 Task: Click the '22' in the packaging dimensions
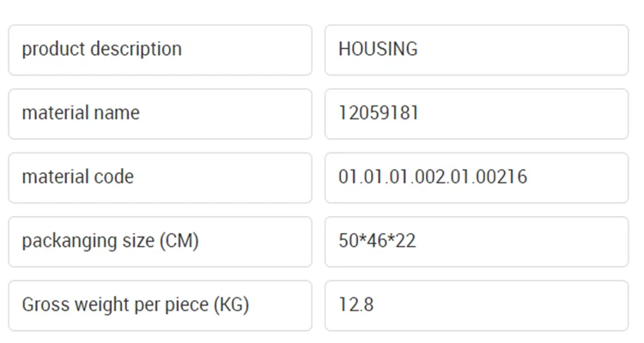pos(405,241)
